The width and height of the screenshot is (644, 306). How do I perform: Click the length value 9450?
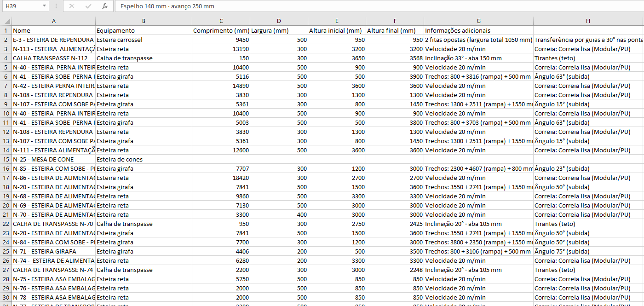(x=221, y=40)
